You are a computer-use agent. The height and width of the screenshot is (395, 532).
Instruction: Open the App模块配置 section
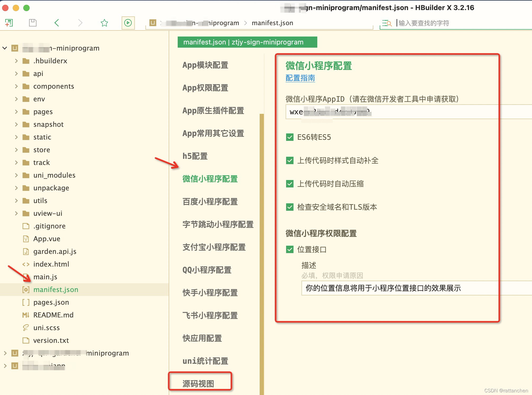point(205,65)
